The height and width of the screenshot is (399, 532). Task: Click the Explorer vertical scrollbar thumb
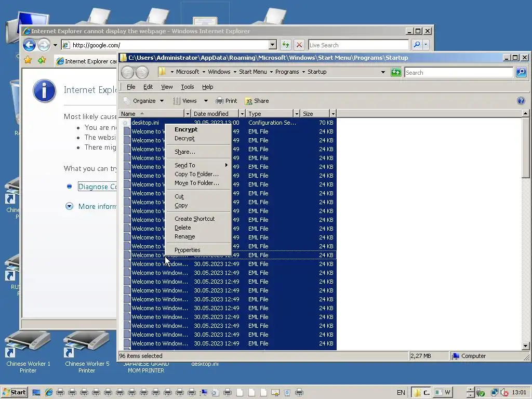pyautogui.click(x=526, y=148)
